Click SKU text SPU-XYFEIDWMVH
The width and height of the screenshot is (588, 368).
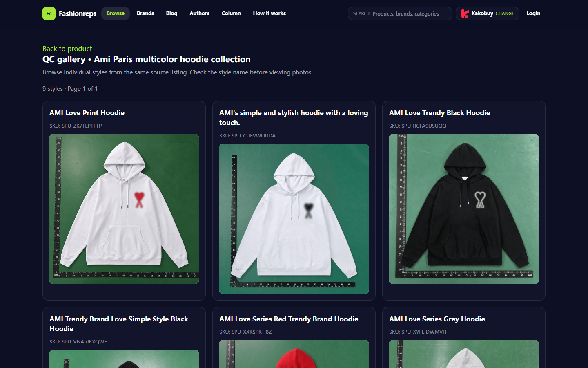(x=418, y=332)
